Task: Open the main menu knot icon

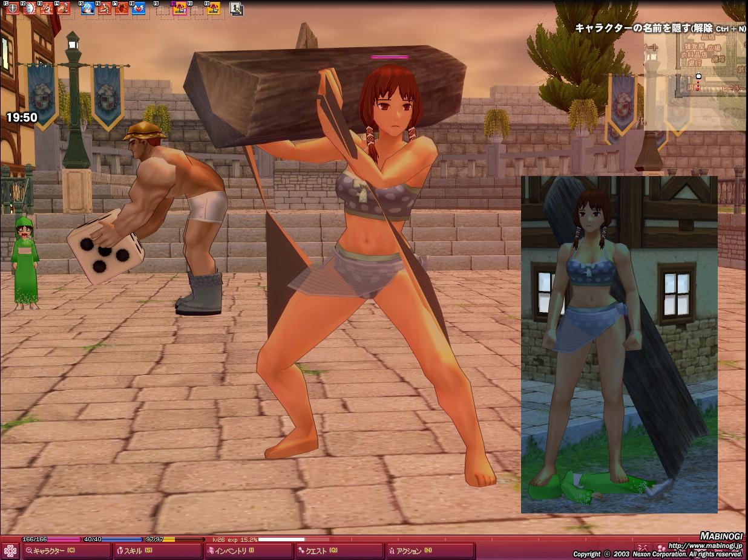Action: click(x=9, y=551)
